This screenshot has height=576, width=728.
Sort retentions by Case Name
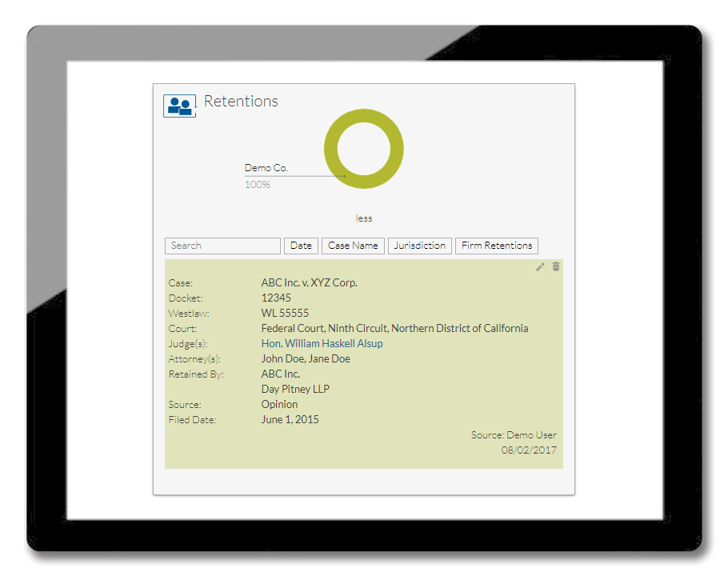pos(353,246)
